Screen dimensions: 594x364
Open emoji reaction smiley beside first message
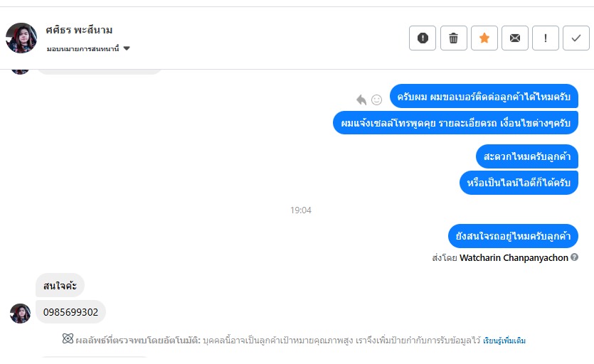377,100
